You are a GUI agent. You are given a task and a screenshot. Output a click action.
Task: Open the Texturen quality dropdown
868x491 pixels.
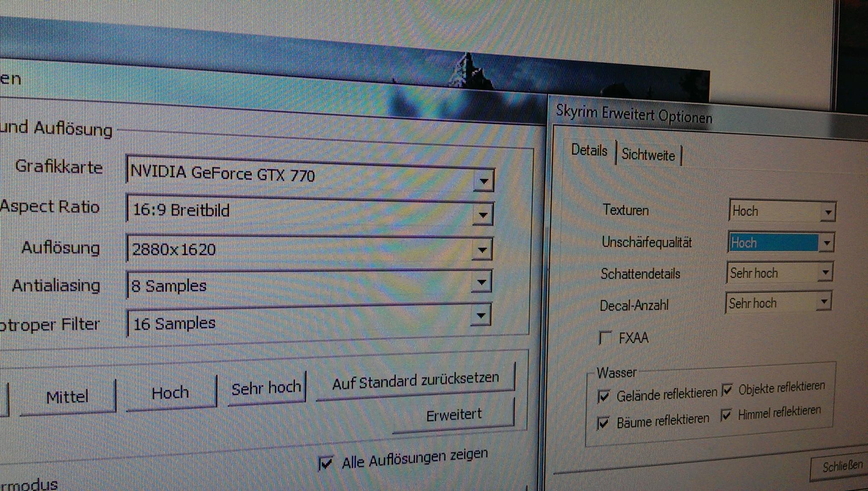pyautogui.click(x=782, y=211)
